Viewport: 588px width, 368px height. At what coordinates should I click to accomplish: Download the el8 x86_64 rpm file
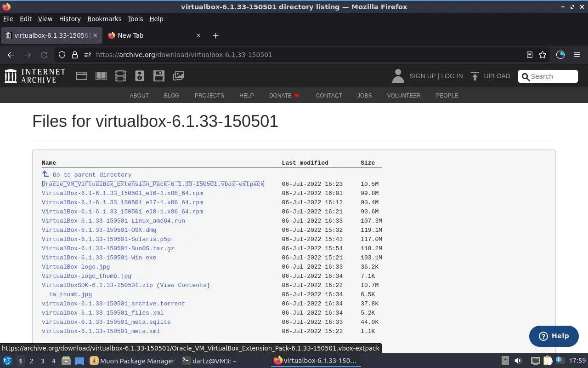tap(122, 212)
